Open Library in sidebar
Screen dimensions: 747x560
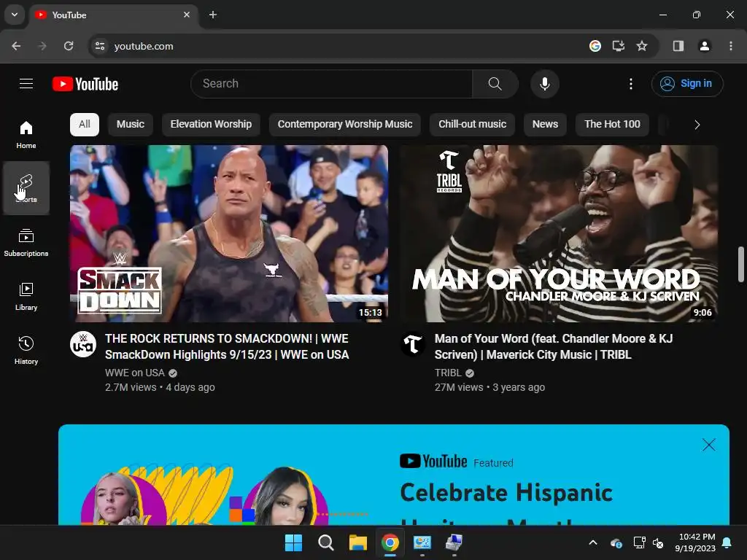(x=26, y=297)
